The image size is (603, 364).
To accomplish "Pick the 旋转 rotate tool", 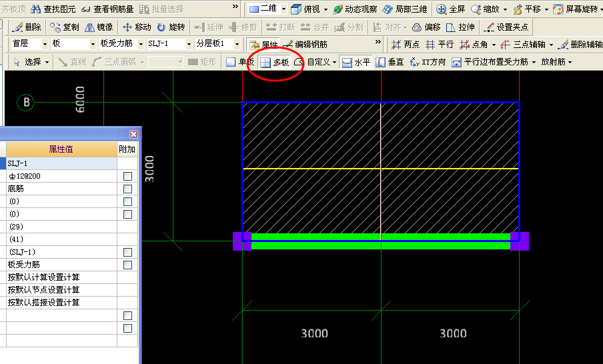I will click(x=171, y=27).
